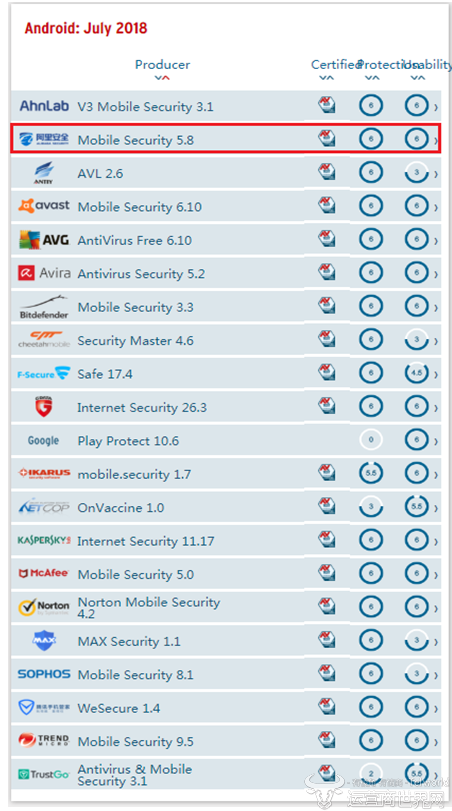The height and width of the screenshot is (811, 452).
Task: Click the Google Play Protect protection score circle
Action: point(371,440)
